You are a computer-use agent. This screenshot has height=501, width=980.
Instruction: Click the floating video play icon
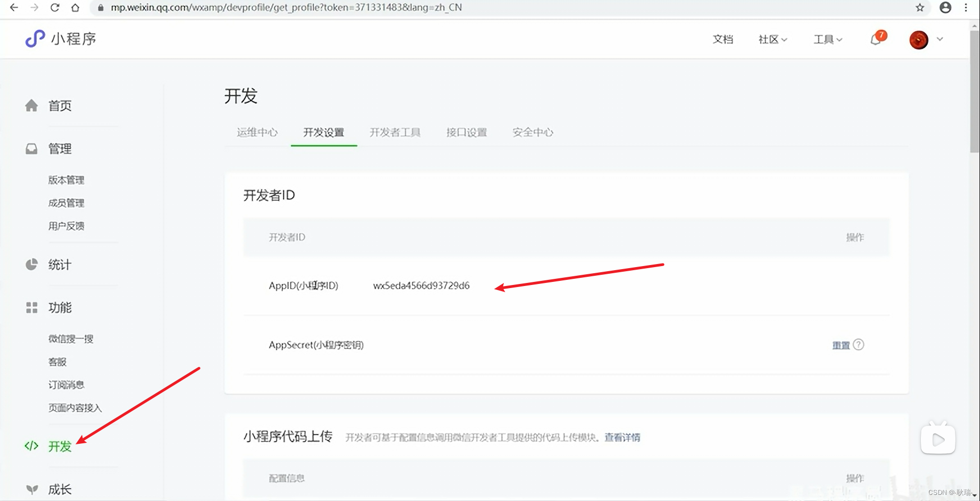click(x=938, y=439)
